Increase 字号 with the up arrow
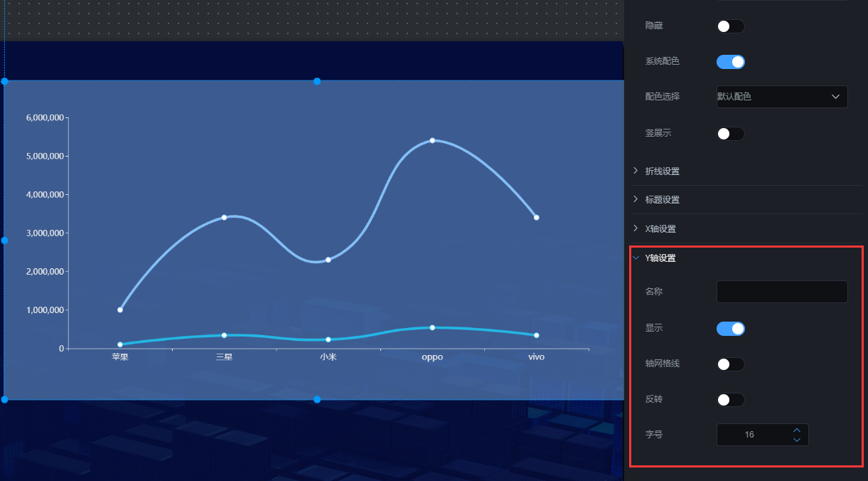The image size is (868, 481). tap(797, 430)
